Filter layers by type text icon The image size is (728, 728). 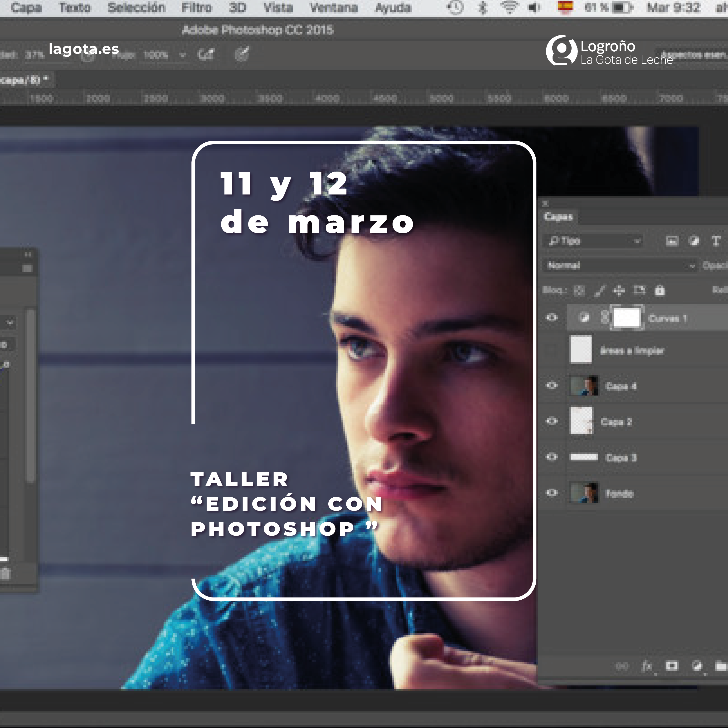click(716, 241)
